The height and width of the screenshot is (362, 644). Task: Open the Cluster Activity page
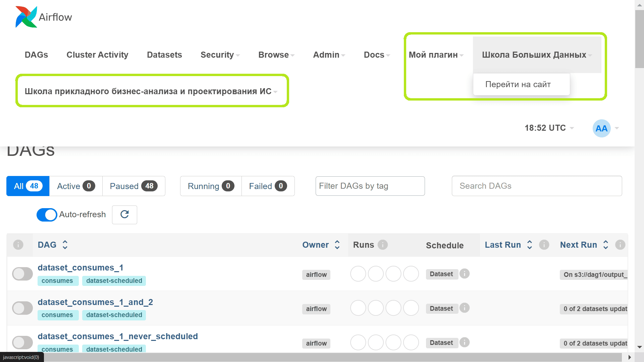[x=97, y=55]
